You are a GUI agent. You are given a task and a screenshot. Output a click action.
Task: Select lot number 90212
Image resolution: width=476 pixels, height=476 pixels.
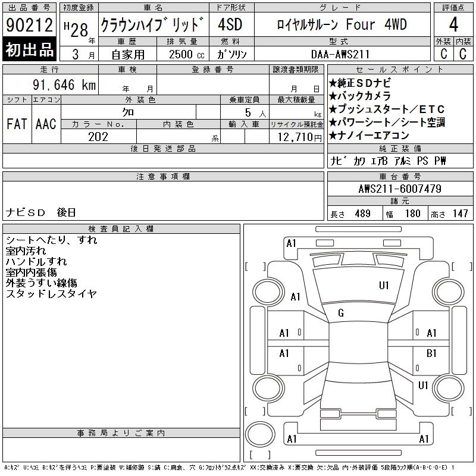(30, 26)
